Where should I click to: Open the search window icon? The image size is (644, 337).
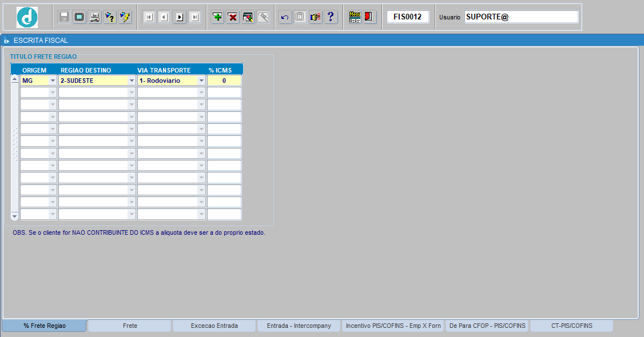coord(248,17)
